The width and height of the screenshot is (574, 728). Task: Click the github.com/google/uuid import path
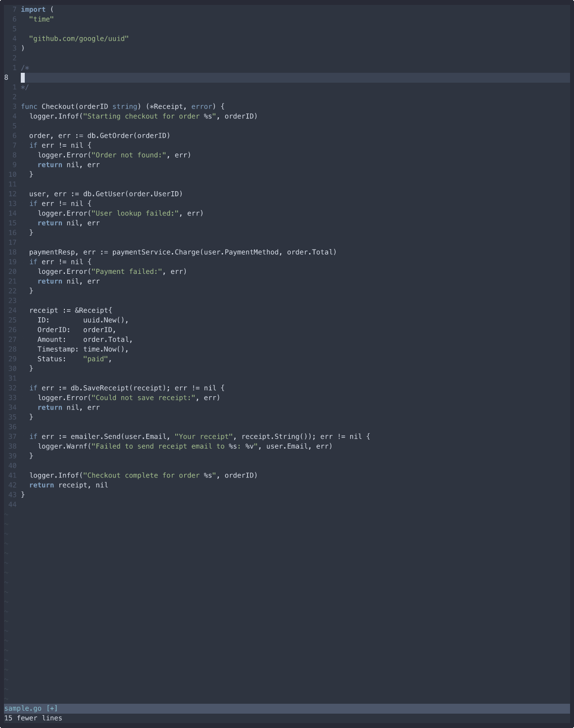click(x=79, y=38)
